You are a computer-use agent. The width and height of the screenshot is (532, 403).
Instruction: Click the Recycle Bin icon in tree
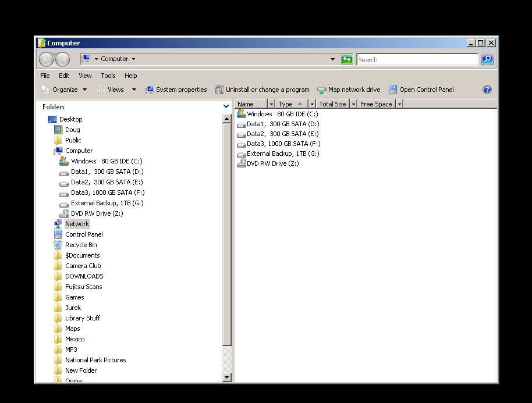pos(58,245)
